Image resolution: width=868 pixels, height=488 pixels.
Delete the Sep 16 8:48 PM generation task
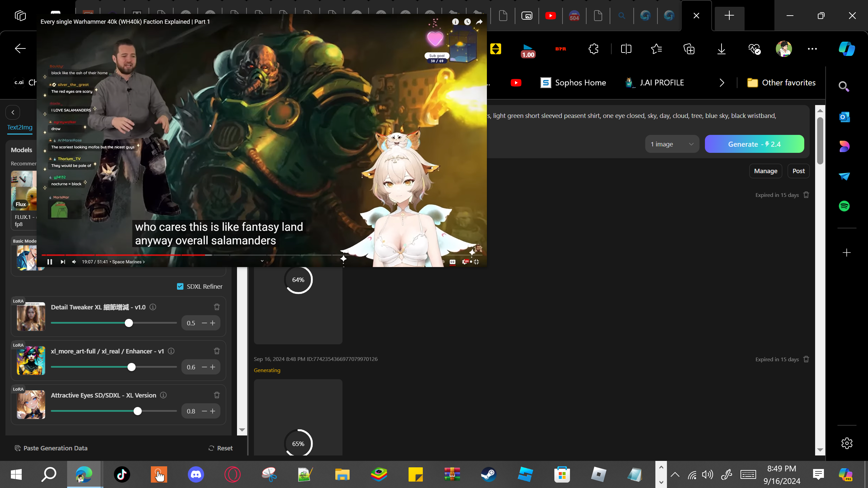tap(806, 359)
